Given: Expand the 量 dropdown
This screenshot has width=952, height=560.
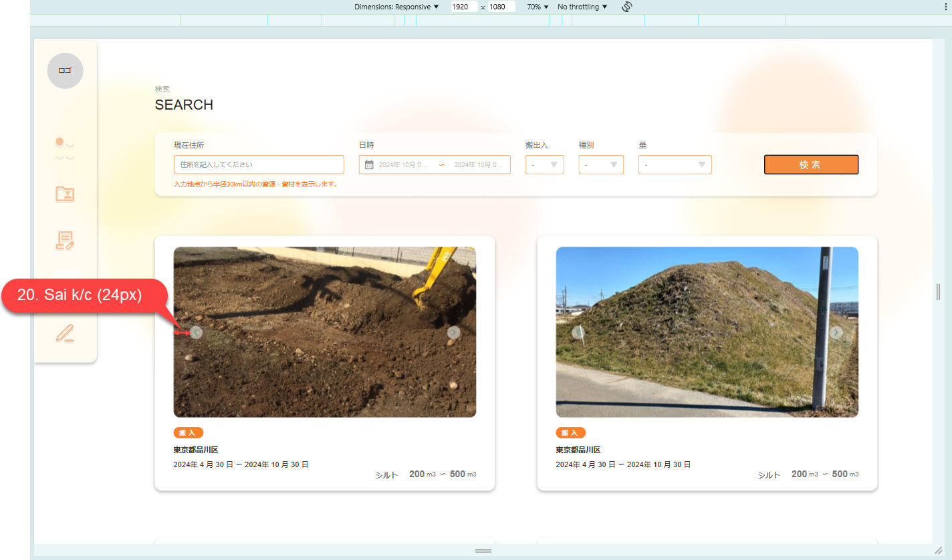Looking at the screenshot, I should point(675,164).
